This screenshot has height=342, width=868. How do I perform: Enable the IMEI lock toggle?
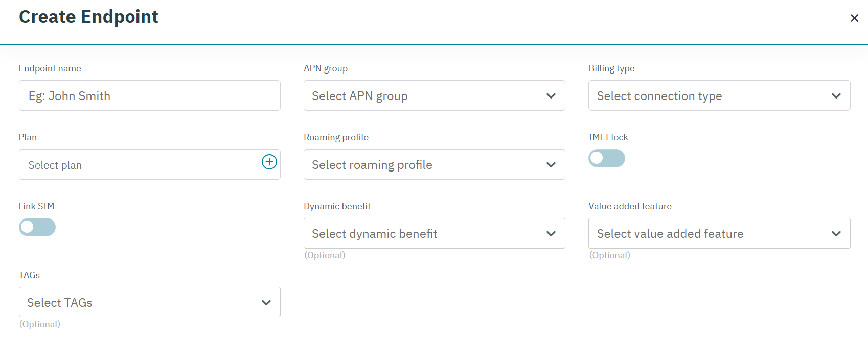[x=606, y=158]
